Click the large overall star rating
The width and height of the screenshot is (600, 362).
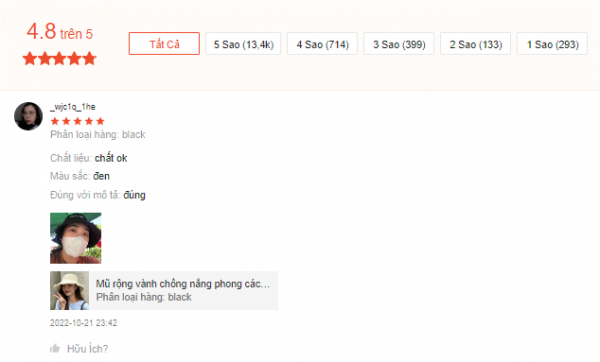tap(59, 59)
